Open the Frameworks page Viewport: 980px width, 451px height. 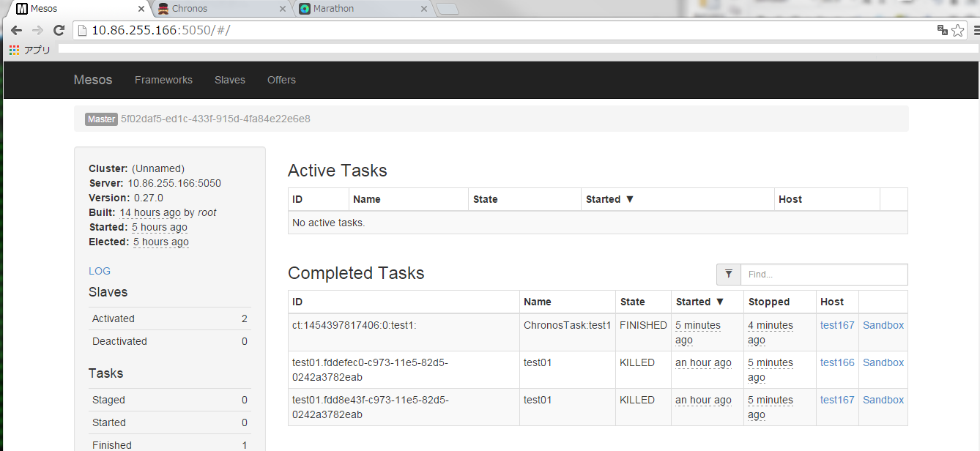(x=163, y=80)
